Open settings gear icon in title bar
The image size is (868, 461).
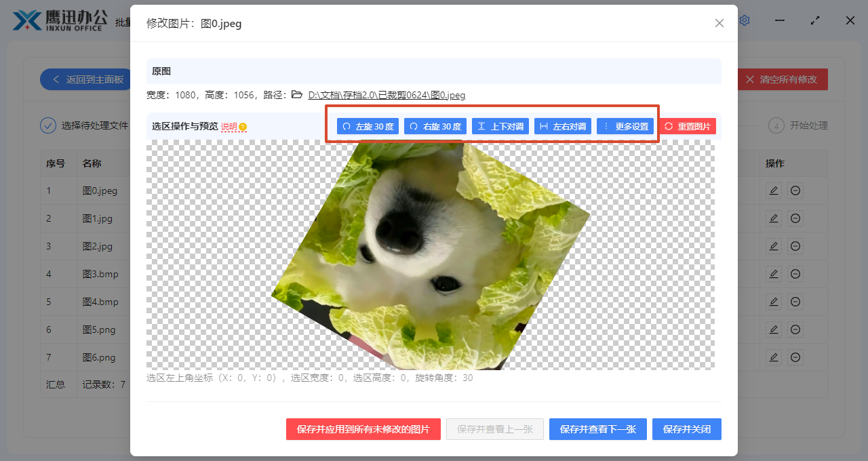(x=745, y=20)
